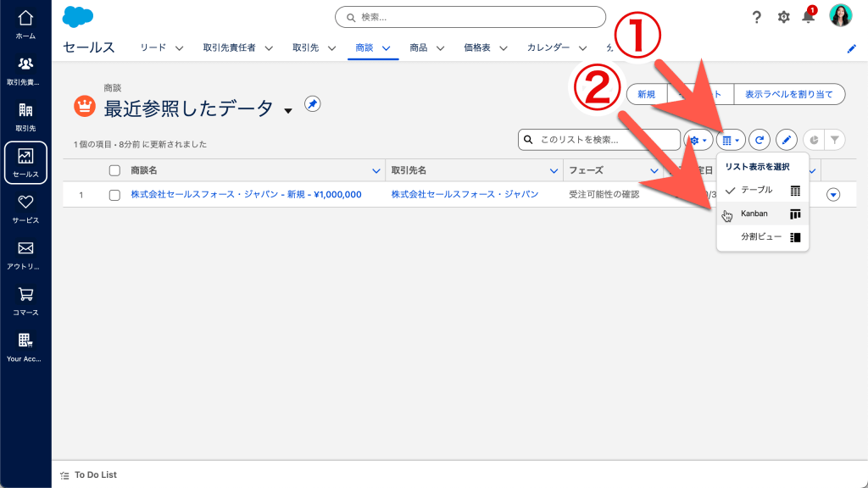Open the ¥1,000,000 opportunity link
The height and width of the screenshot is (488, 868).
(246, 195)
